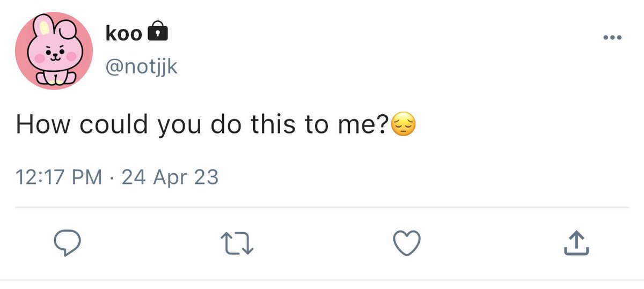Click the pensive face emoji in tweet

405,125
